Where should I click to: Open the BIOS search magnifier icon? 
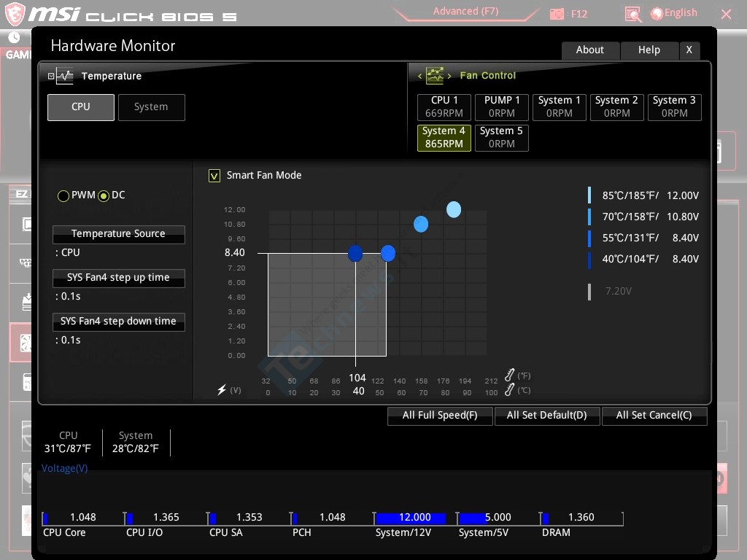pos(632,14)
